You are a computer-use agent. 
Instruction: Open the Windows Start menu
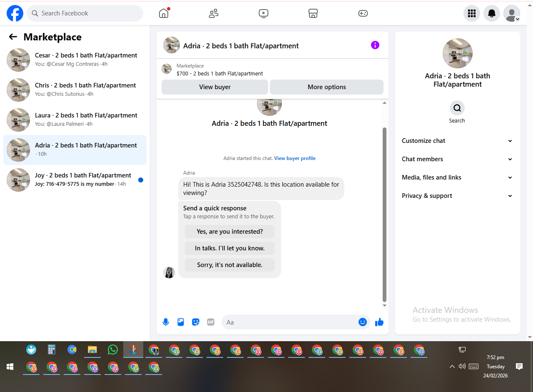(10, 367)
